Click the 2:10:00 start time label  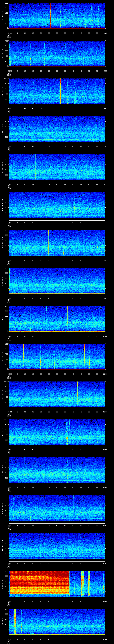[9, 374]
